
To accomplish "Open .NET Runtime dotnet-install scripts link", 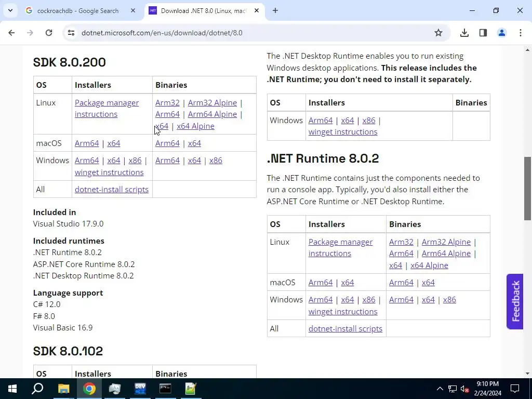I will pyautogui.click(x=345, y=329).
